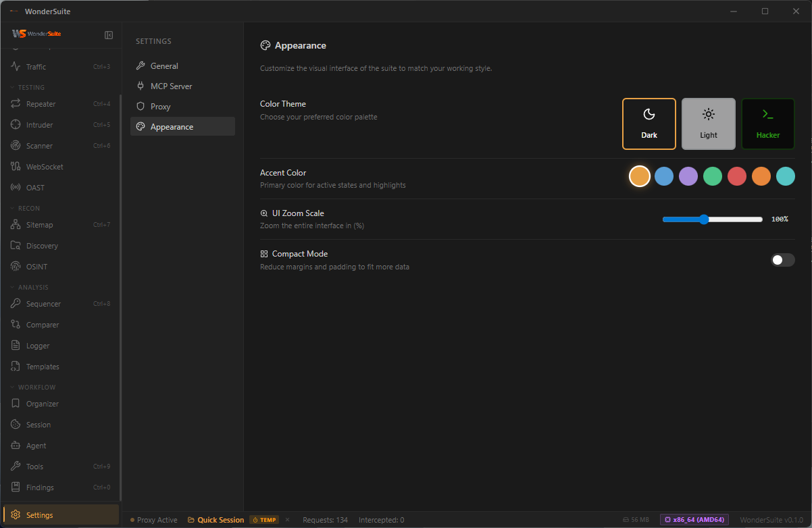Image resolution: width=812 pixels, height=528 pixels.
Task: Click the Proxy Active status indicator
Action: pyautogui.click(x=154, y=520)
